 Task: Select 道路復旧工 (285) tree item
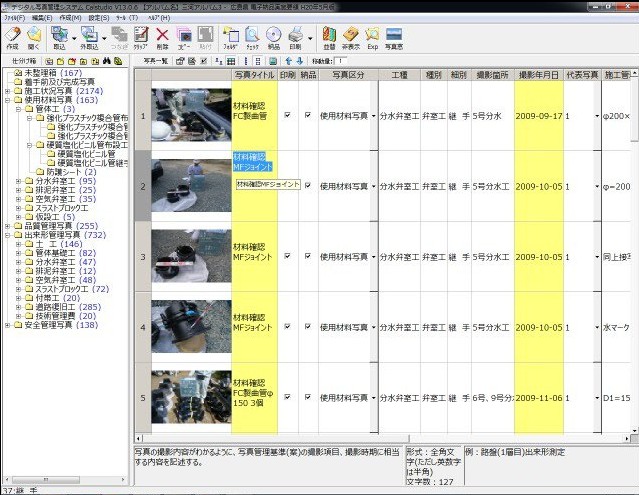pyautogui.click(x=68, y=307)
